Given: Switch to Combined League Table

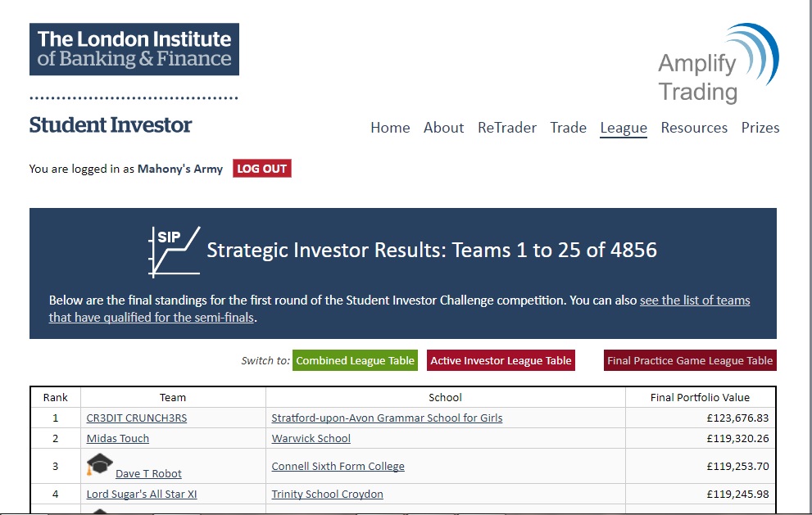Looking at the screenshot, I should 355,360.
